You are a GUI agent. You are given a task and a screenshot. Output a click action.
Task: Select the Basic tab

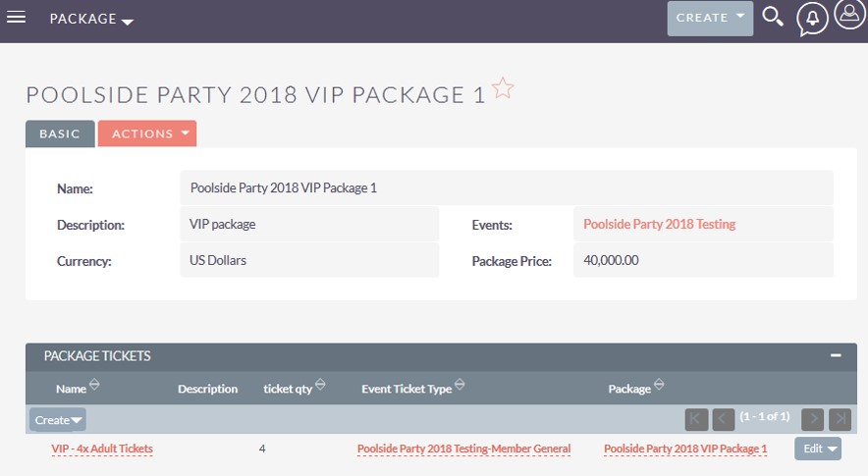pos(60,133)
